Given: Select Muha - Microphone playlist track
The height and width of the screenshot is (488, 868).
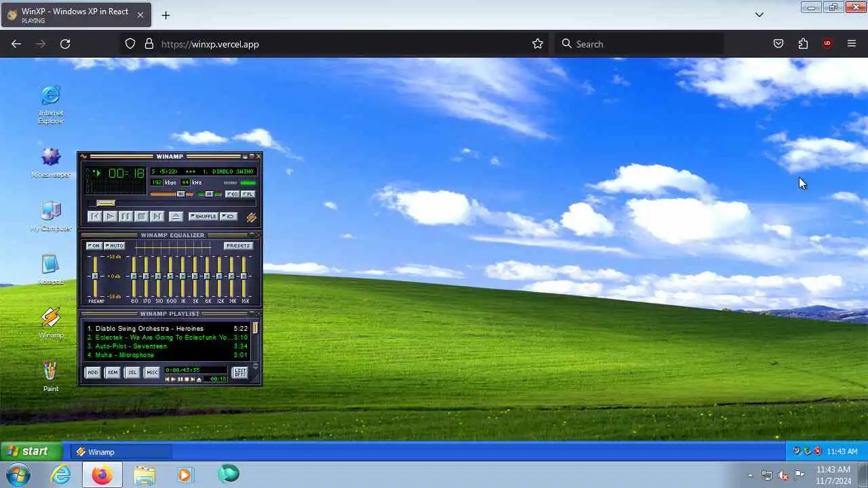Looking at the screenshot, I should [167, 355].
